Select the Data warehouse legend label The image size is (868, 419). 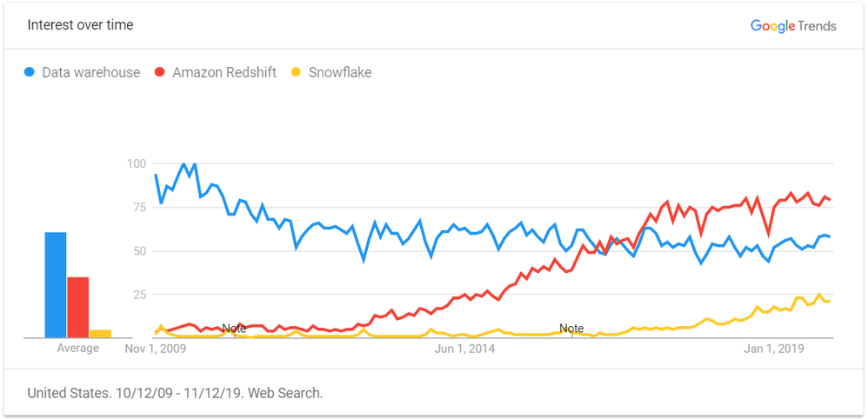(x=90, y=73)
